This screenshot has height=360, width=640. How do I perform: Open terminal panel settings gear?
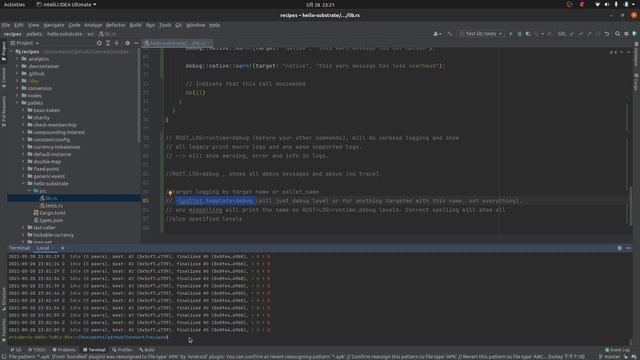[620, 248]
